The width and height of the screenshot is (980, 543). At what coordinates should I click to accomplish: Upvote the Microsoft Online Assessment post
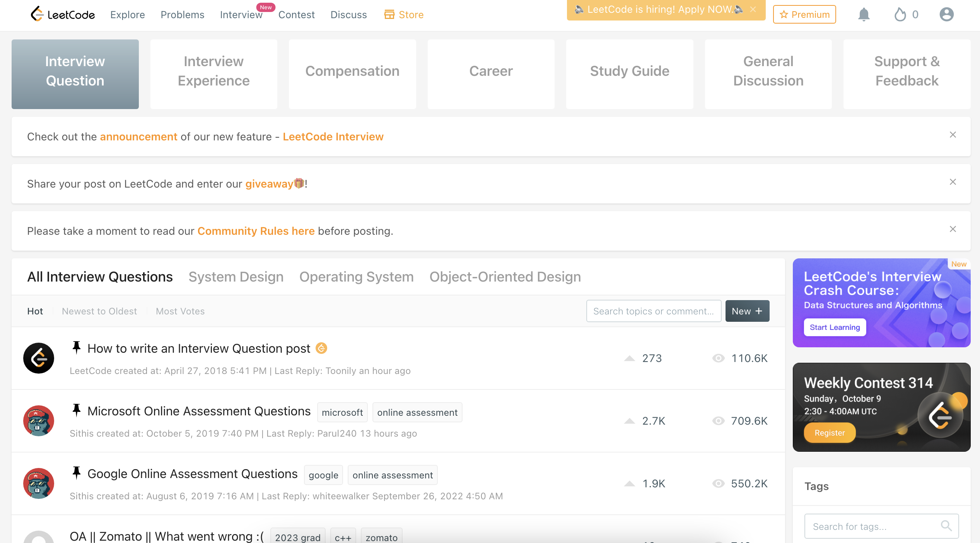pos(630,421)
